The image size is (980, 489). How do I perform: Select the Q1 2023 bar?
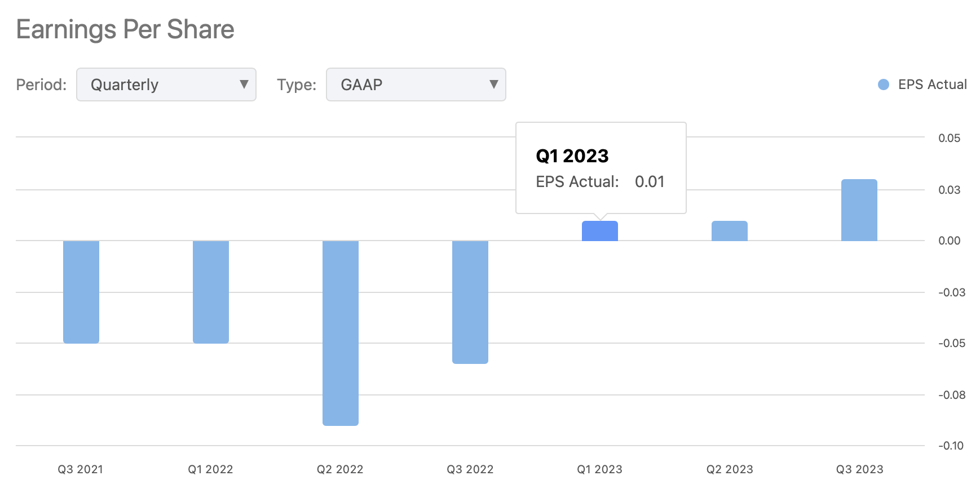pos(600,231)
